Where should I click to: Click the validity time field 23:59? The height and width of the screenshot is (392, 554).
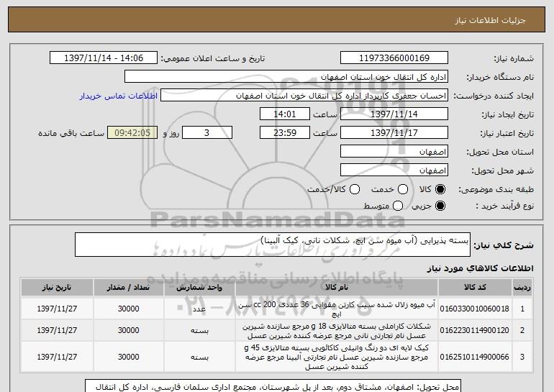[x=285, y=133]
